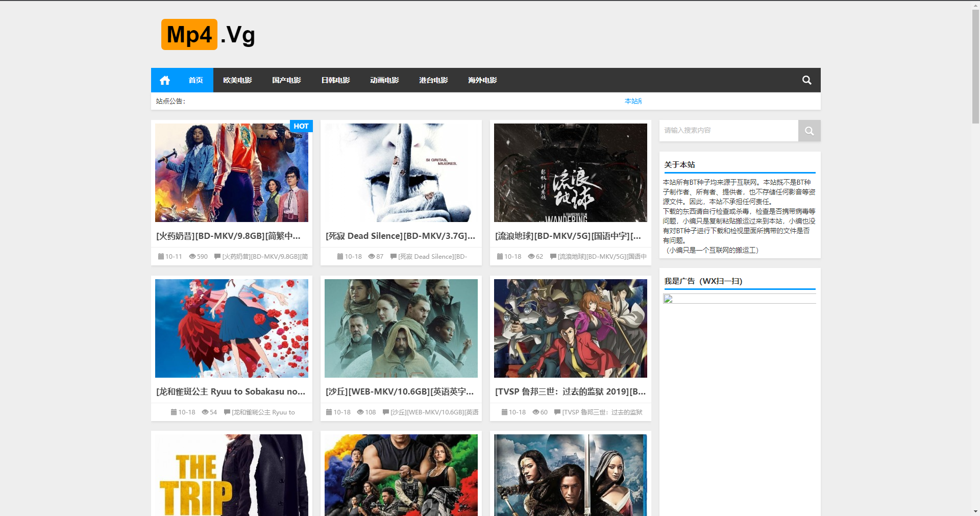Click title link [龙和雀斑公主 Ryuu to Sobakasu no...
980x516 pixels.
[x=231, y=391]
